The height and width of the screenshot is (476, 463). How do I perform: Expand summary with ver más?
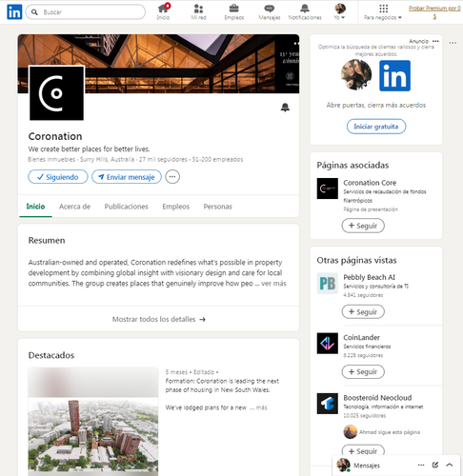[x=273, y=284]
